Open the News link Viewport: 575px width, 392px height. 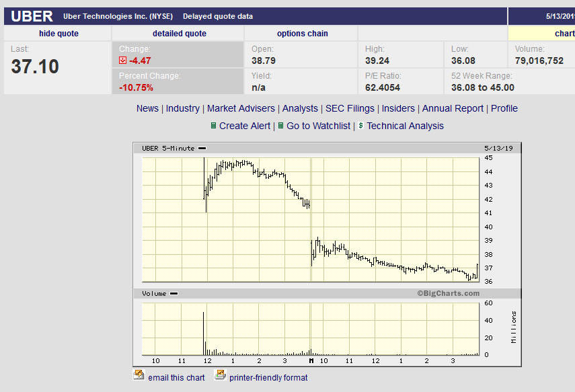click(147, 108)
